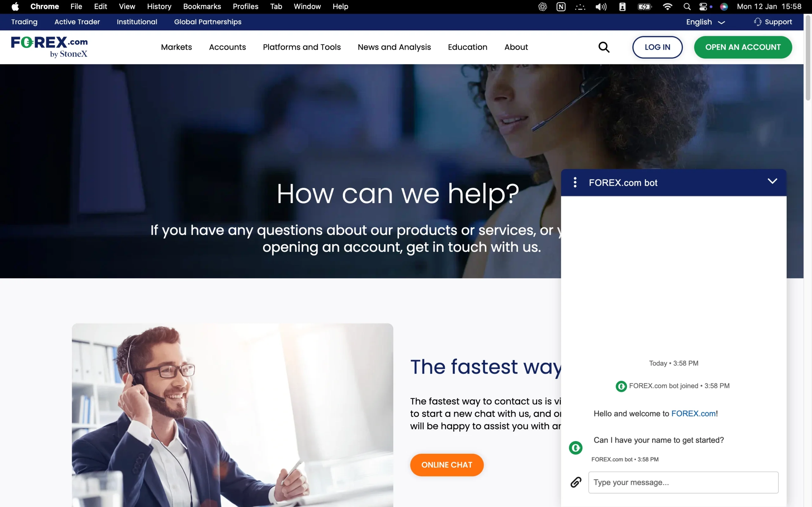Open macOS Control Center icon
The height and width of the screenshot is (507, 812).
[703, 7]
